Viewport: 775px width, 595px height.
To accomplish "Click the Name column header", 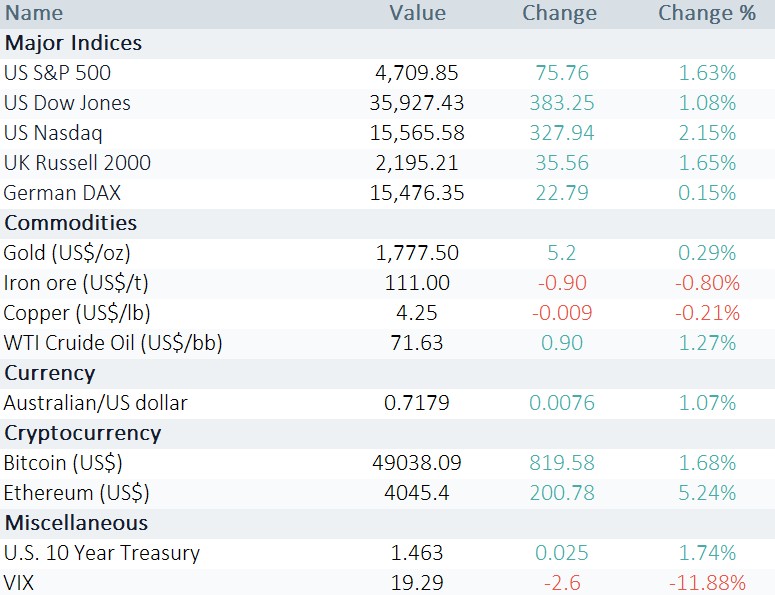I will tap(34, 13).
